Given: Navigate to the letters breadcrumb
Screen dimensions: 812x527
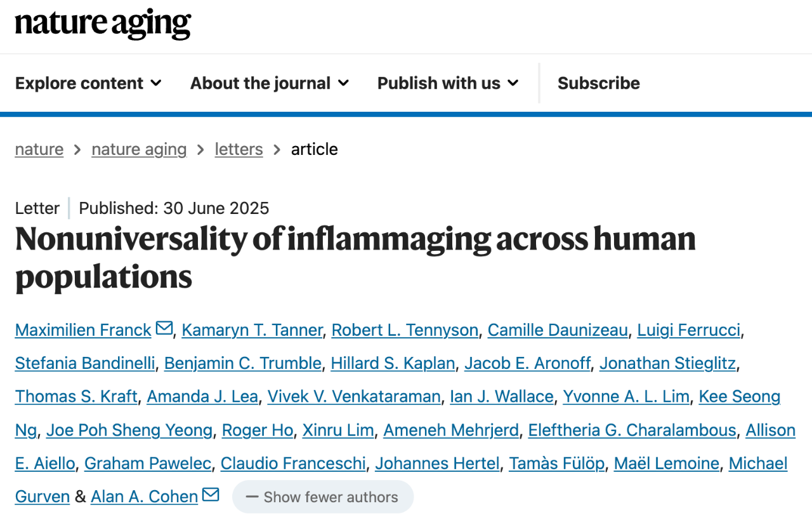Looking at the screenshot, I should click(x=239, y=149).
